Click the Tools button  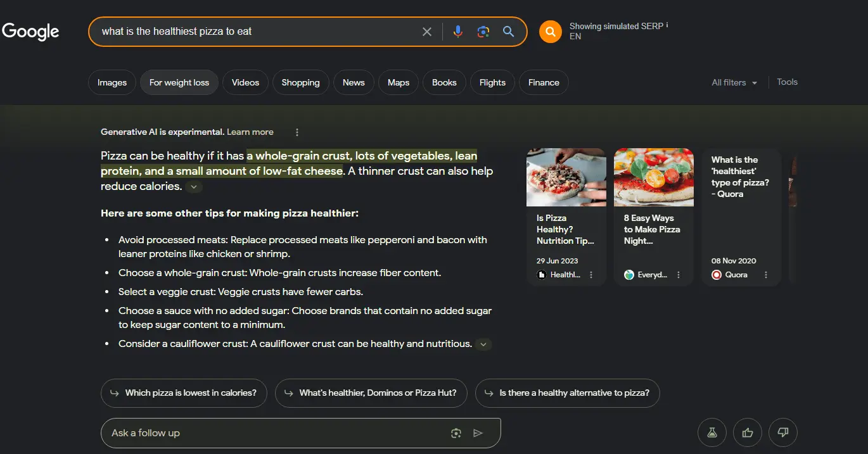pos(787,82)
